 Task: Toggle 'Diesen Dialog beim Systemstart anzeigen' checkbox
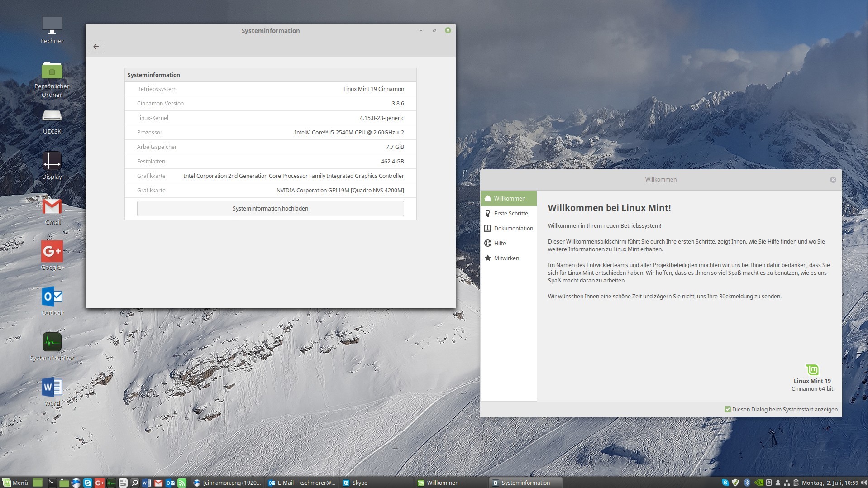pos(728,409)
